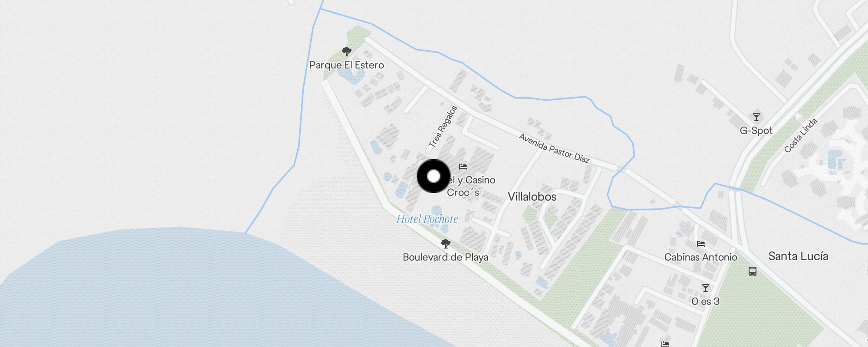
Task: Click the G-Spot text label
Action: 756,131
